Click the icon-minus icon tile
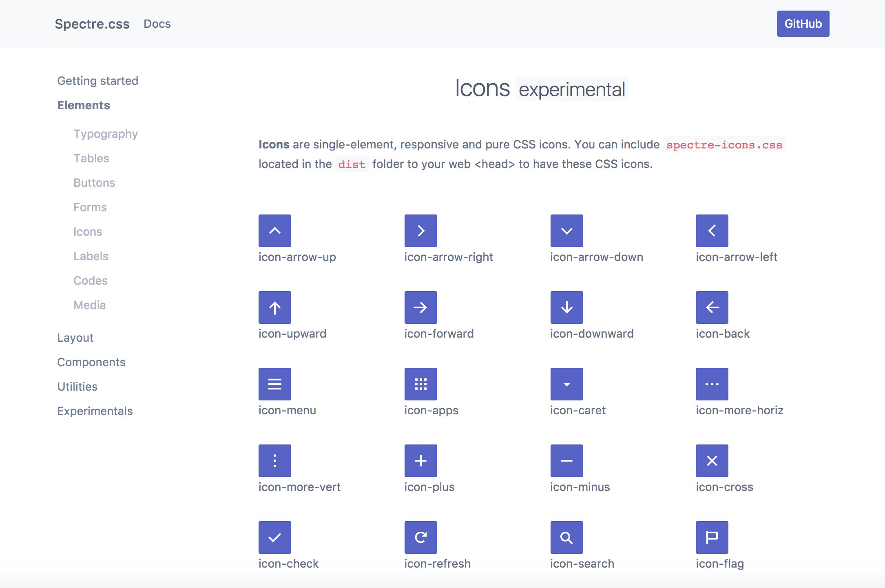Image resolution: width=885 pixels, height=588 pixels. point(567,461)
